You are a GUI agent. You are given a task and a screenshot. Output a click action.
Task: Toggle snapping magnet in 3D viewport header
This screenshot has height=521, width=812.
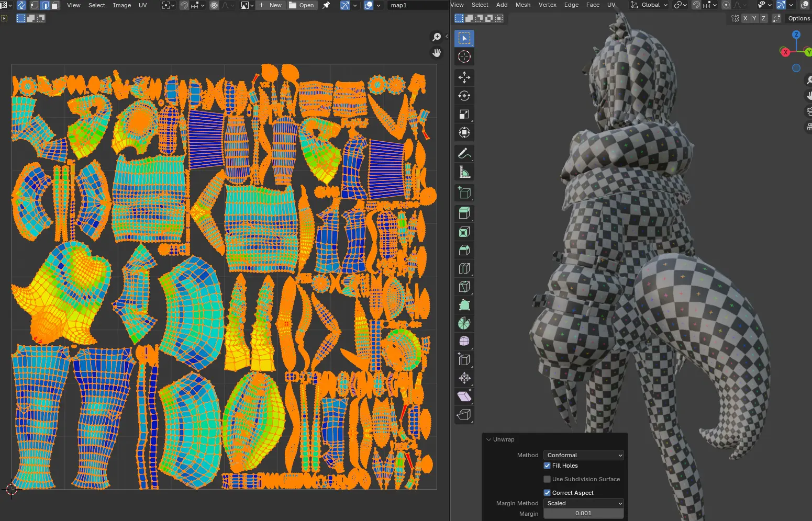(x=696, y=5)
